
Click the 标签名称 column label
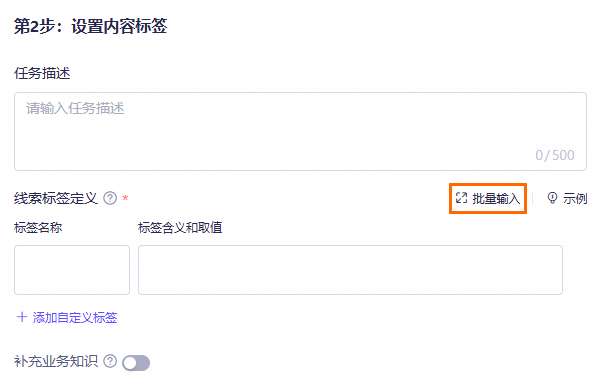tap(38, 228)
